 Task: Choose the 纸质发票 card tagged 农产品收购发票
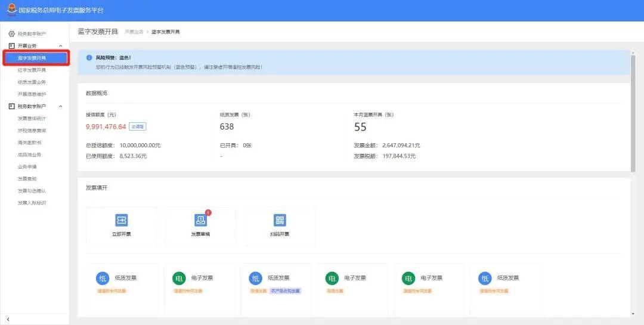coord(275,289)
